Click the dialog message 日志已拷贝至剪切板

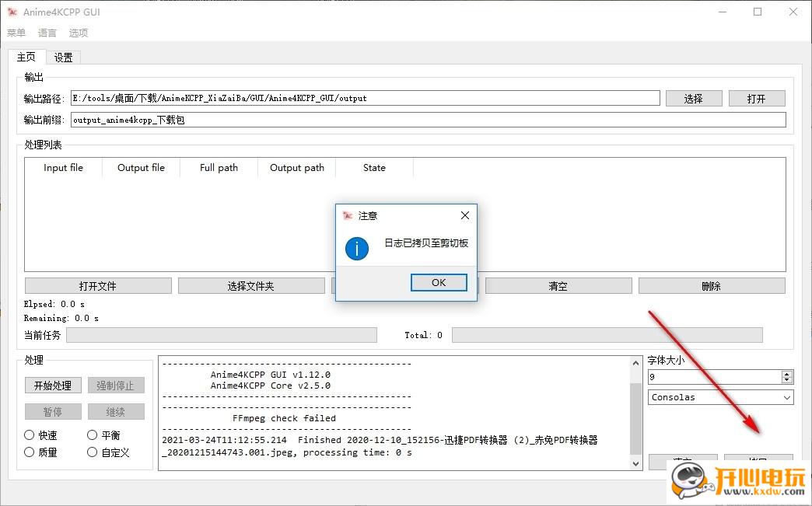[426, 243]
